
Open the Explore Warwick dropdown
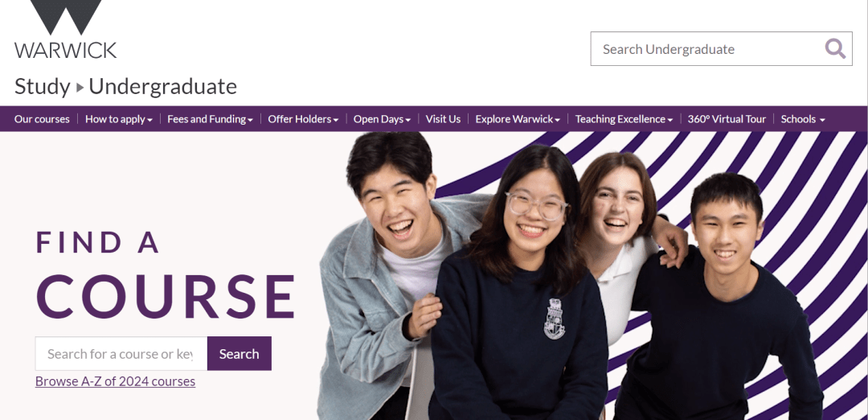click(518, 119)
